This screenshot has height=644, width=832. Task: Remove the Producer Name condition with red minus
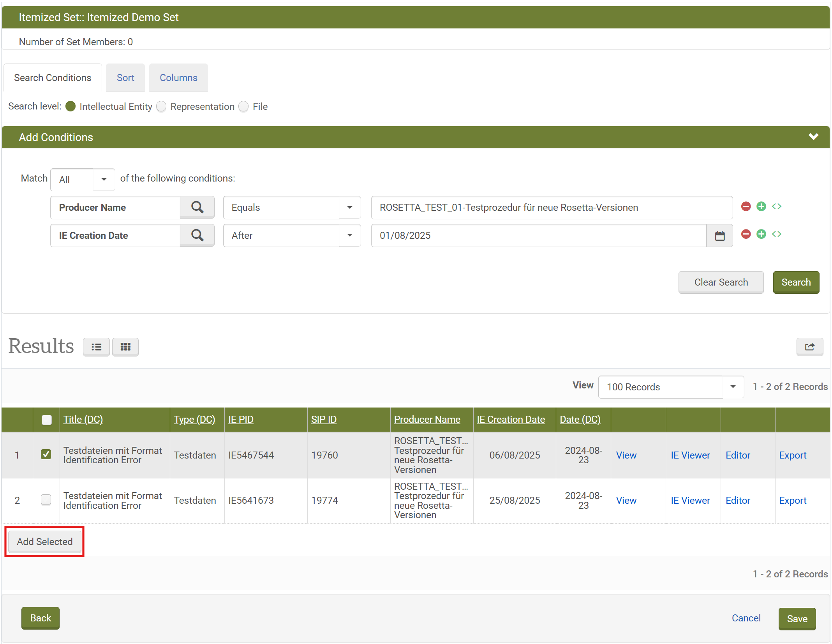746,206
